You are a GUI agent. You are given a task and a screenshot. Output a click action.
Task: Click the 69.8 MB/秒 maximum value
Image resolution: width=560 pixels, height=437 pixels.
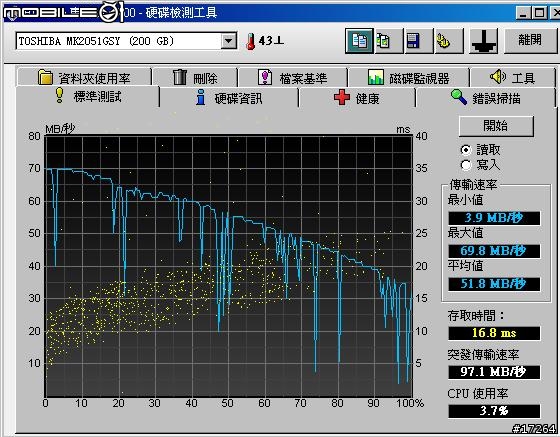point(494,251)
